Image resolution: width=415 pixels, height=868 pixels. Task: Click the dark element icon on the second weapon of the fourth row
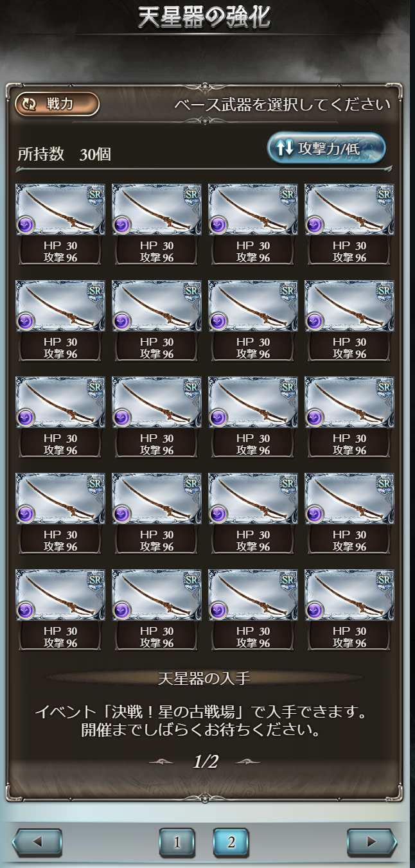click(123, 513)
